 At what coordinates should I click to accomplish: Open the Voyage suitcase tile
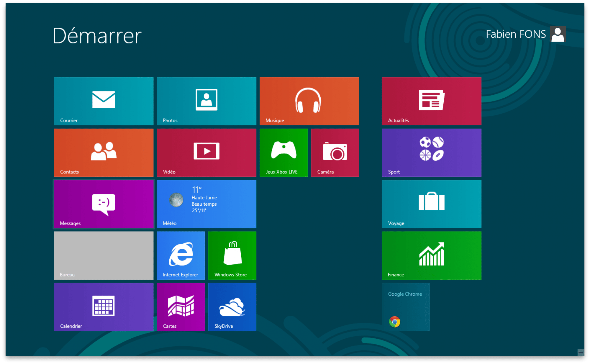tap(432, 204)
